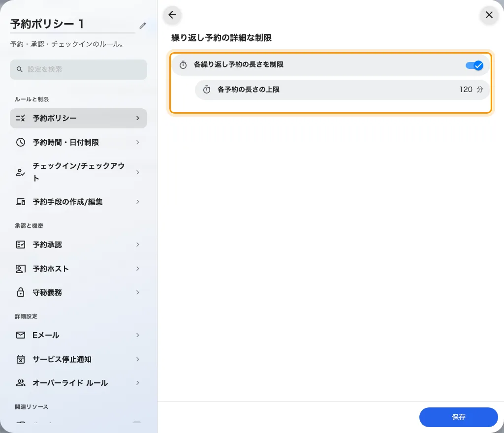
Task: Click the people icon for オーバーライド ルール
Action: point(21,383)
